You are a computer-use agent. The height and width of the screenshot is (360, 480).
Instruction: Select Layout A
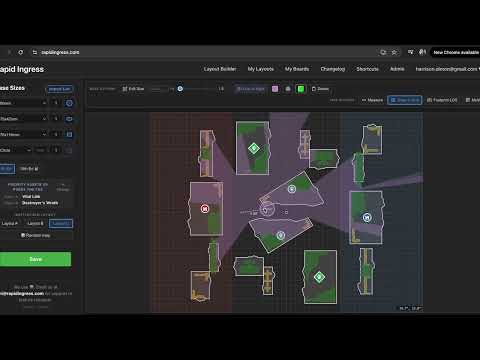pyautogui.click(x=10, y=223)
